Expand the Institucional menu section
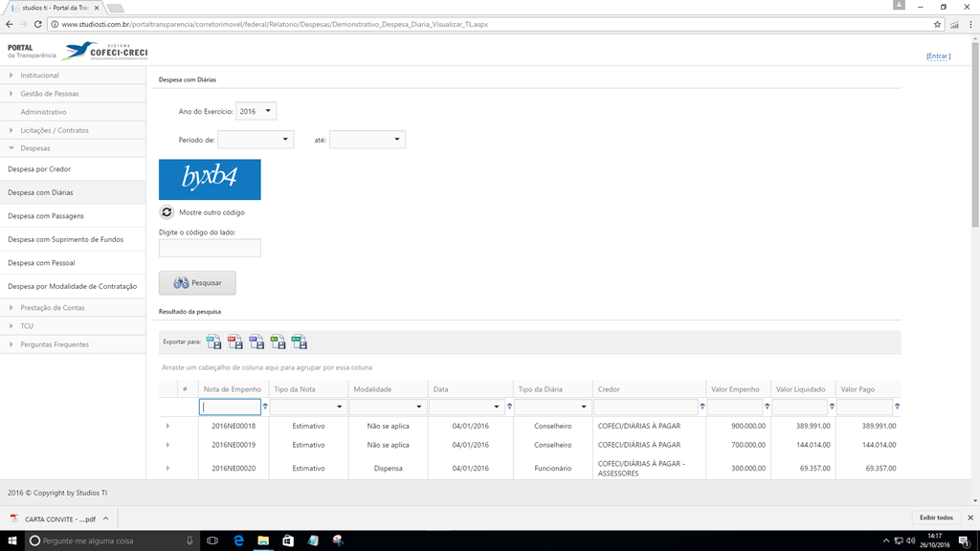980x551 pixels. click(x=39, y=76)
